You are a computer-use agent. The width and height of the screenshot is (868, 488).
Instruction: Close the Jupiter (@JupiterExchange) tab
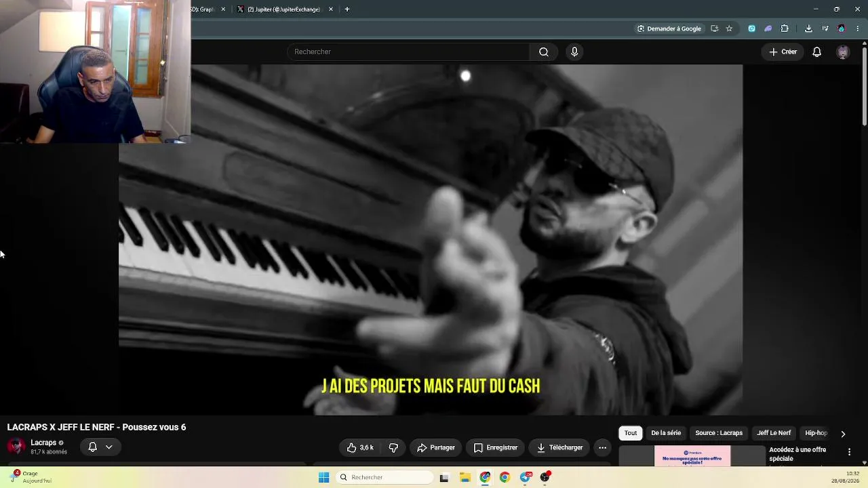pos(331,9)
